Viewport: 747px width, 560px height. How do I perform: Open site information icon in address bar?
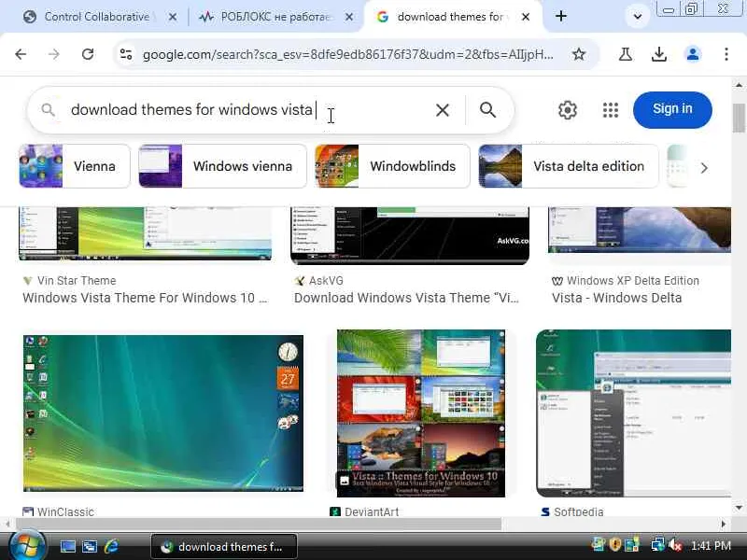126,54
